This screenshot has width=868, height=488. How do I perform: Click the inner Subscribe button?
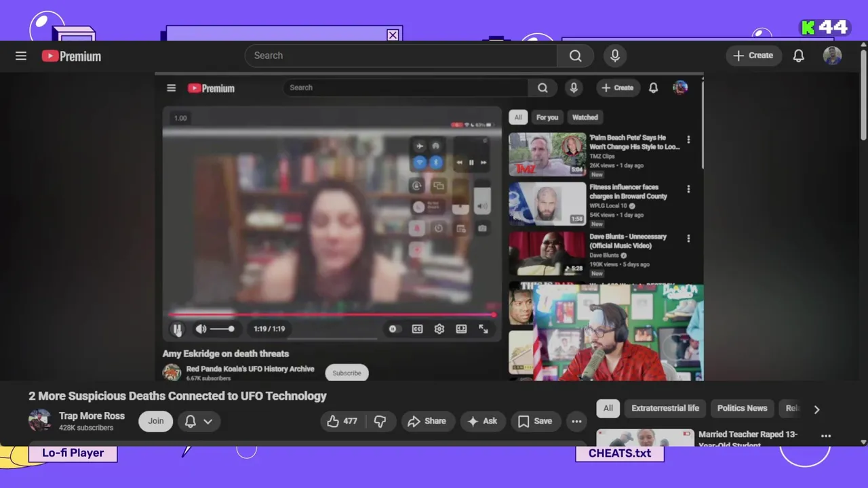(347, 373)
